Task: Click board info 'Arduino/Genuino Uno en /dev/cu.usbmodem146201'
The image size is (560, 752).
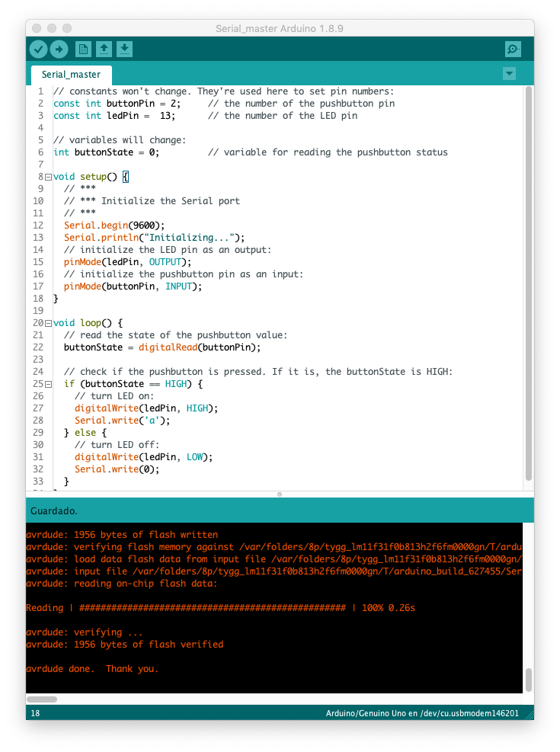Action: [x=422, y=713]
